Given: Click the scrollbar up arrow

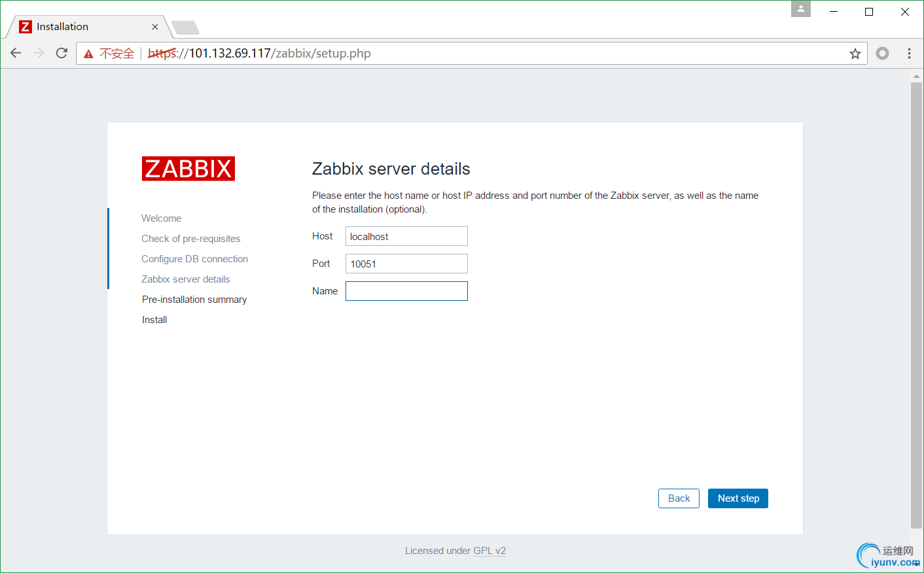Looking at the screenshot, I should (x=916, y=77).
